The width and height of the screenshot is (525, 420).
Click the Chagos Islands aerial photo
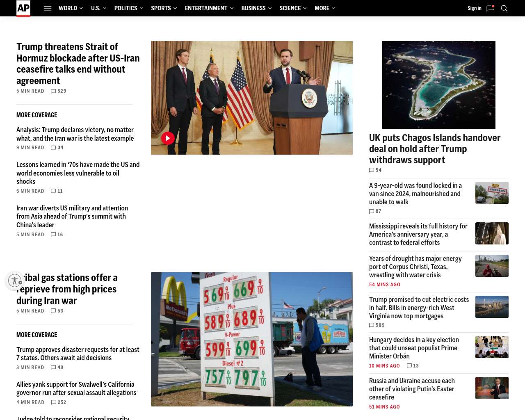(x=439, y=85)
